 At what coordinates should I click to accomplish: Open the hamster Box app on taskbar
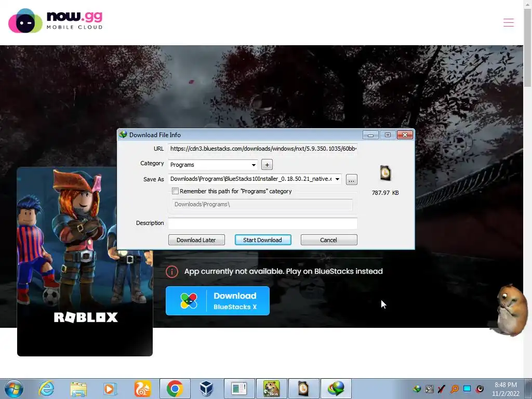[271, 389]
